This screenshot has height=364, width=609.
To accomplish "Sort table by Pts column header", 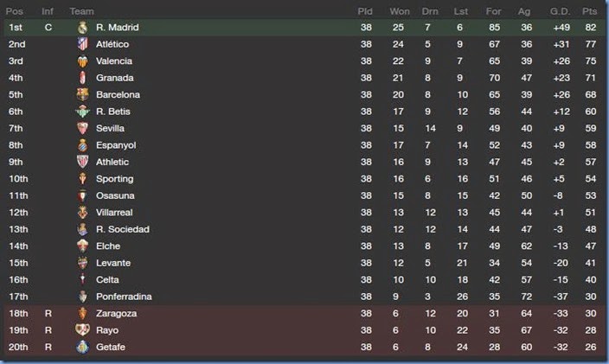I will [590, 11].
